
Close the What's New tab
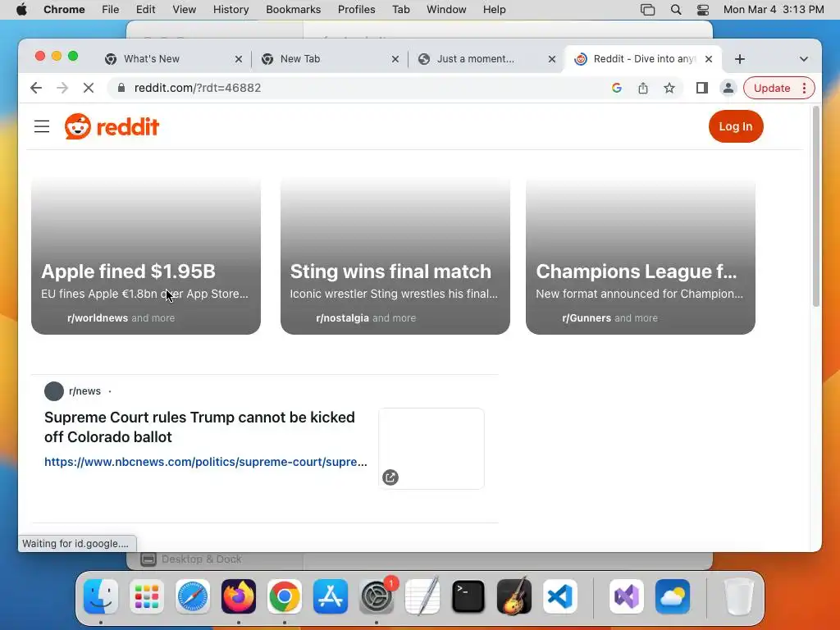click(x=239, y=59)
